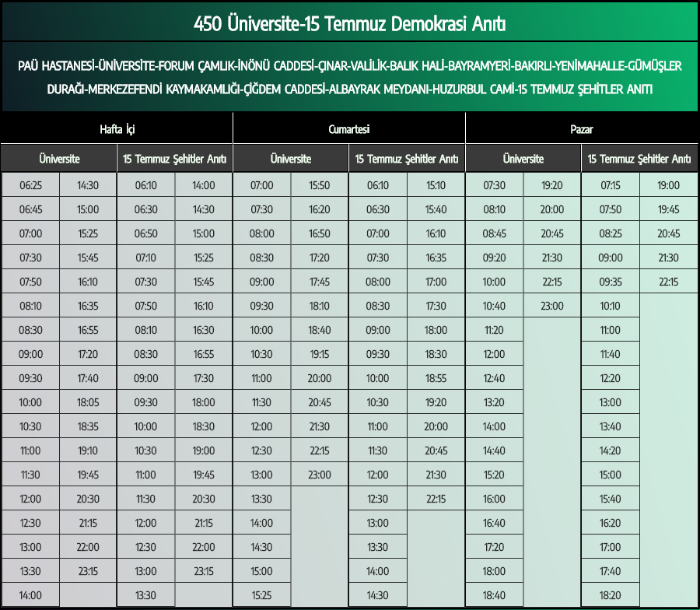Click 23:15 in weekday Üniversite column
The width and height of the screenshot is (700, 610).
[88, 571]
